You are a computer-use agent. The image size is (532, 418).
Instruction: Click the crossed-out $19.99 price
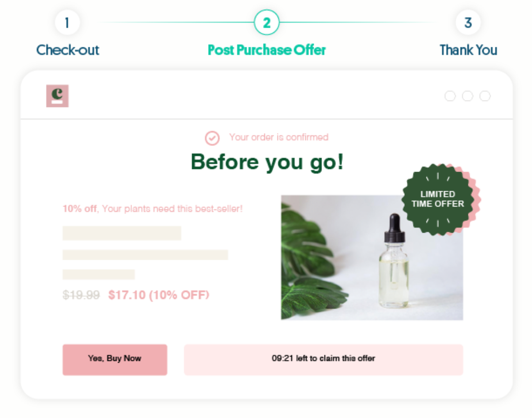pyautogui.click(x=81, y=295)
